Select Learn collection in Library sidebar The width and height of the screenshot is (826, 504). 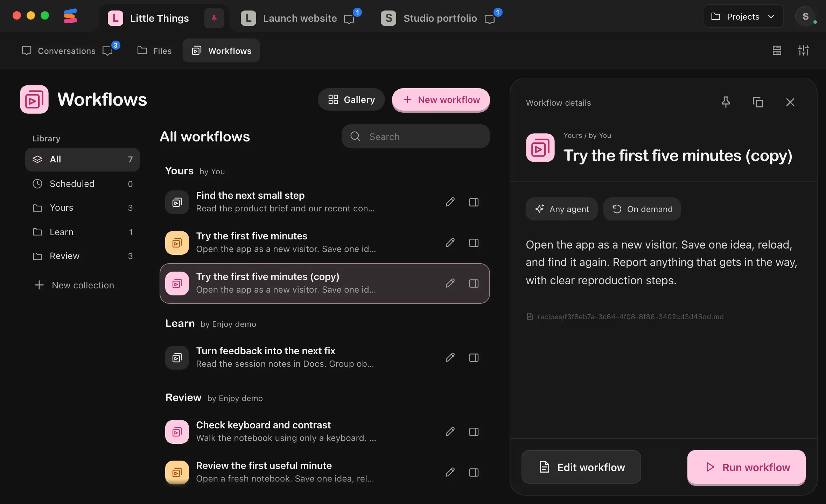(83, 232)
